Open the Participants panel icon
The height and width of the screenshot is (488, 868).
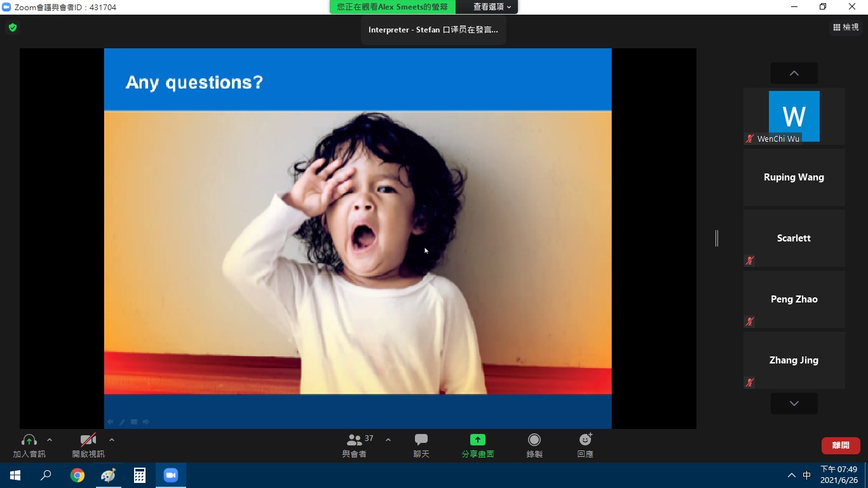(x=355, y=440)
